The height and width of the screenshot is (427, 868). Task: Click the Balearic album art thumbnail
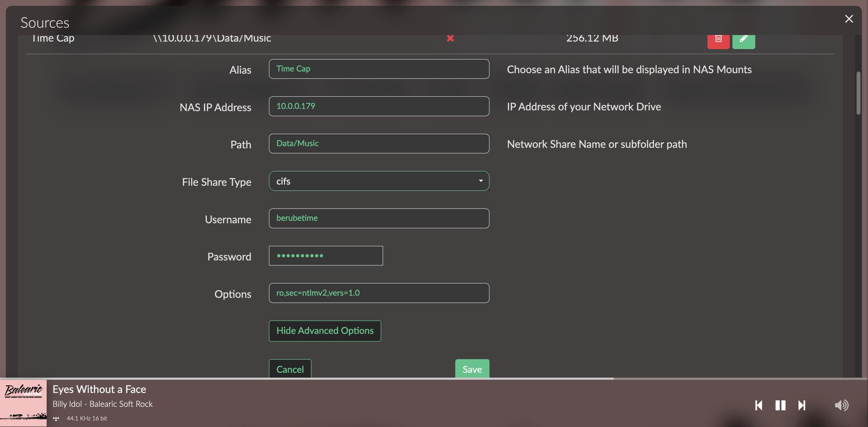23,403
